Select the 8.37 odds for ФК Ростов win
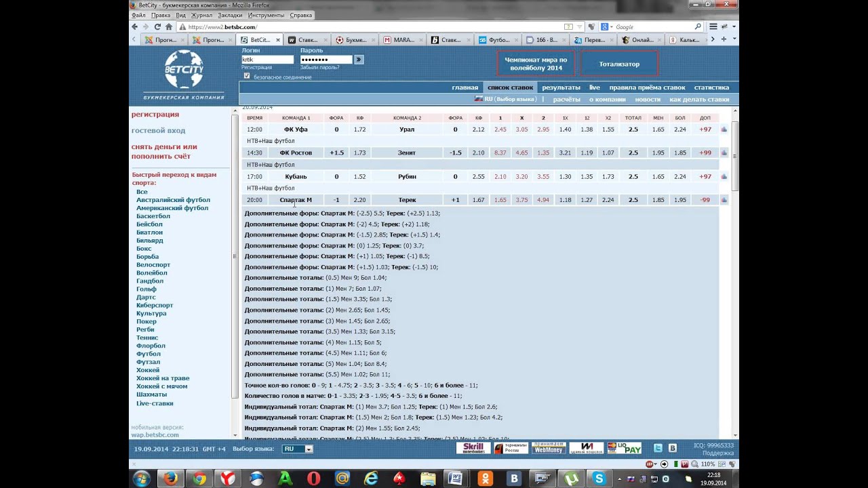The height and width of the screenshot is (488, 868). (500, 153)
